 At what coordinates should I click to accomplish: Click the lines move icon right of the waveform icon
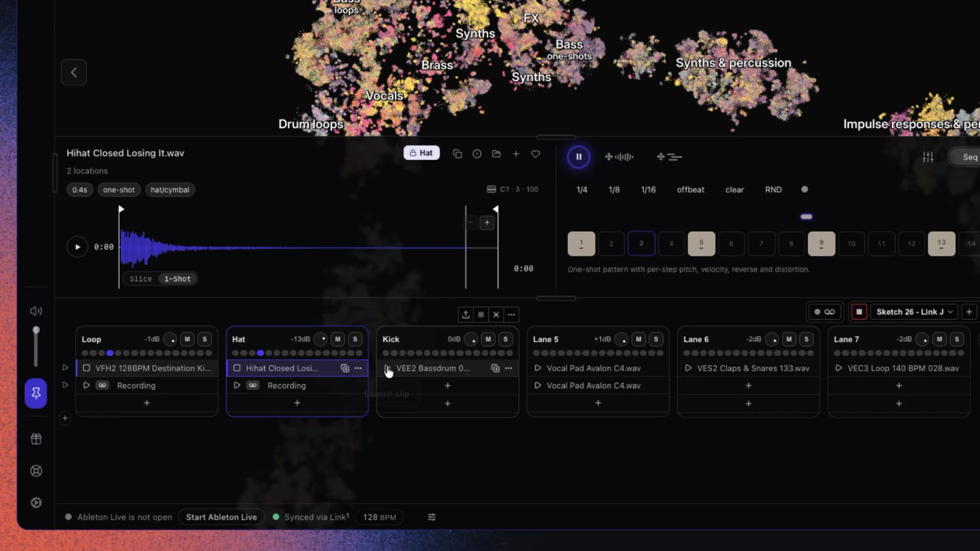[x=669, y=157]
